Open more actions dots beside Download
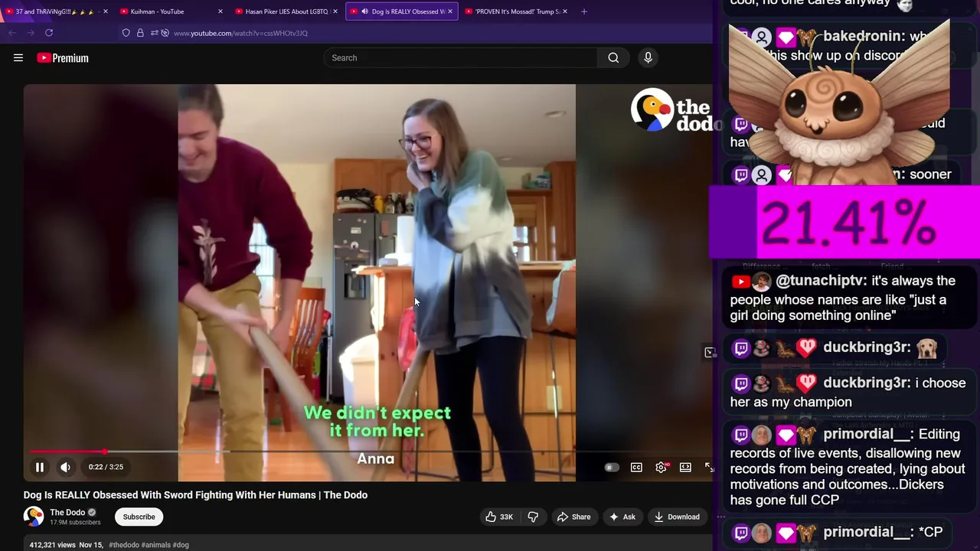Viewport: 980px width, 551px height. point(720,517)
